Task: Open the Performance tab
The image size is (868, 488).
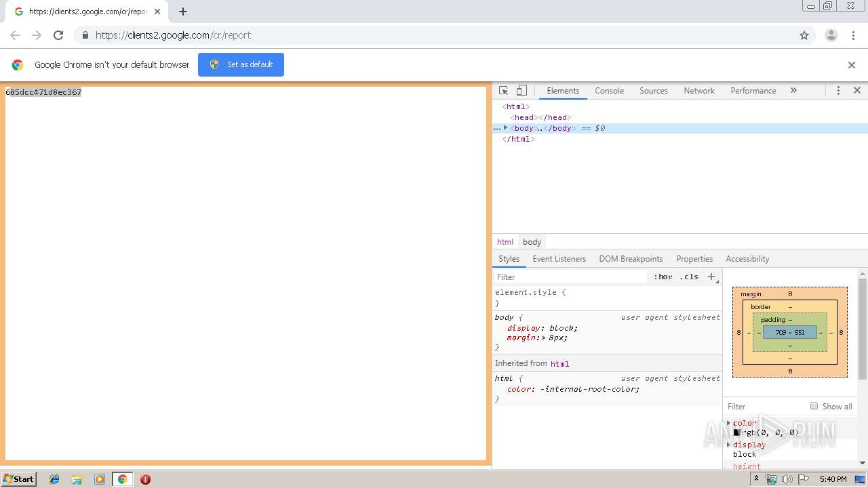Action: click(x=753, y=91)
